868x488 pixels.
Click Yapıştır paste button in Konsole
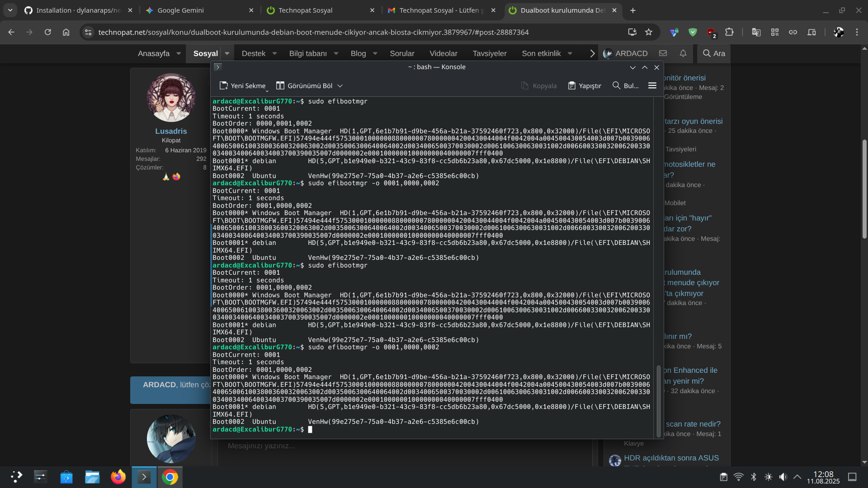(585, 85)
